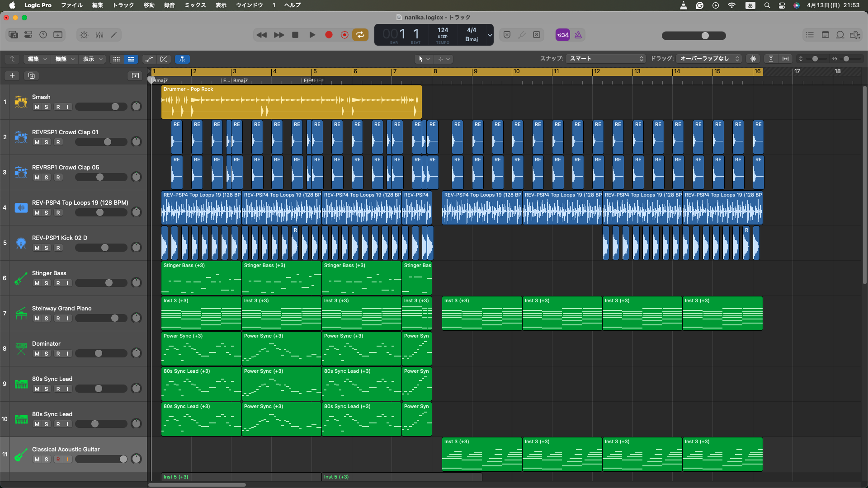This screenshot has height=488, width=868.
Task: Open the ミックス menu
Action: click(195, 5)
